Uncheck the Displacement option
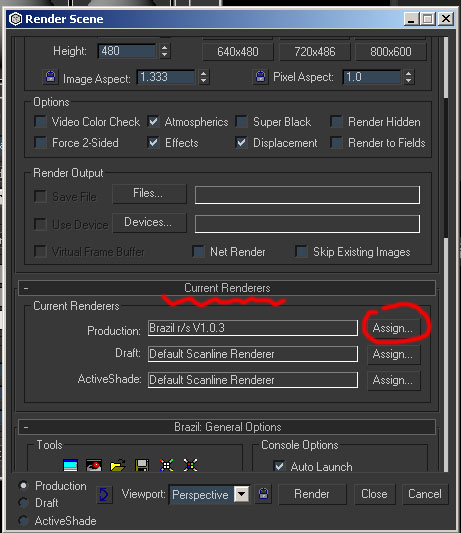461x533 pixels. point(241,143)
